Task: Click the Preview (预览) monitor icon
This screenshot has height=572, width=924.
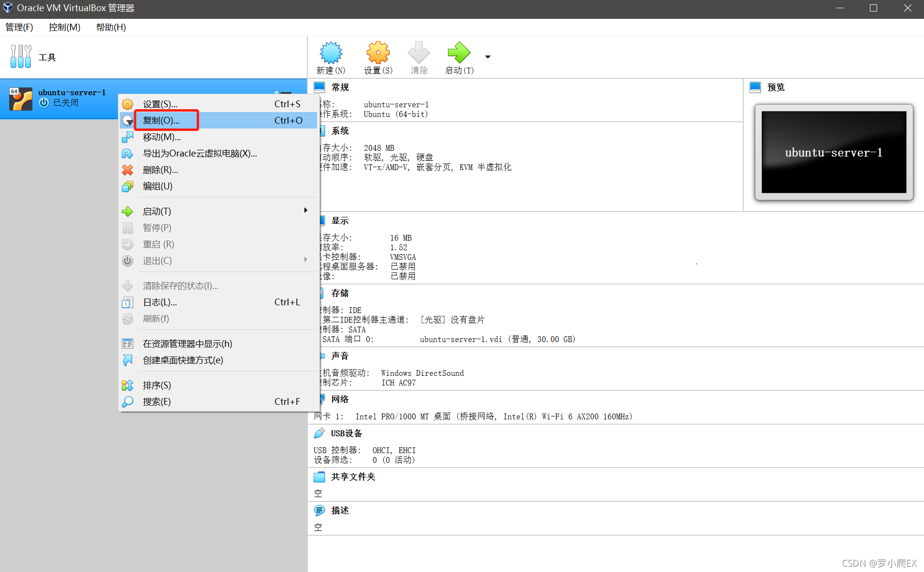Action: 755,87
